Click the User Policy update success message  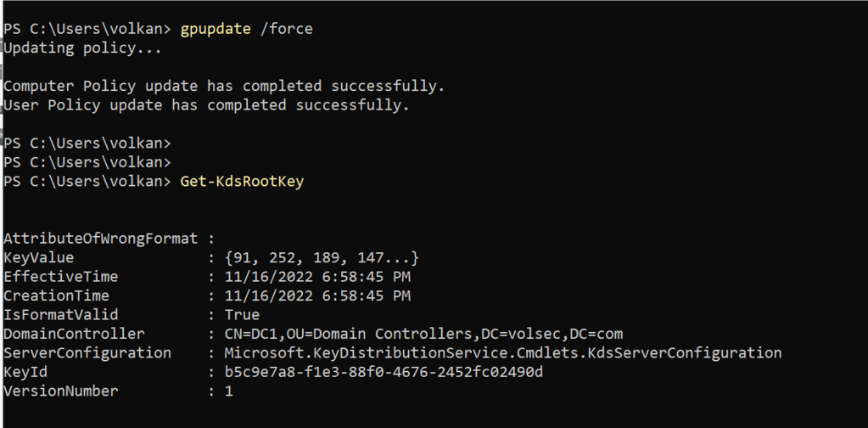[x=206, y=105]
